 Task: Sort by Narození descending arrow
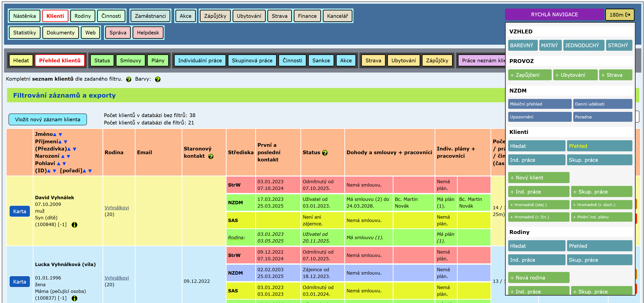click(x=69, y=157)
